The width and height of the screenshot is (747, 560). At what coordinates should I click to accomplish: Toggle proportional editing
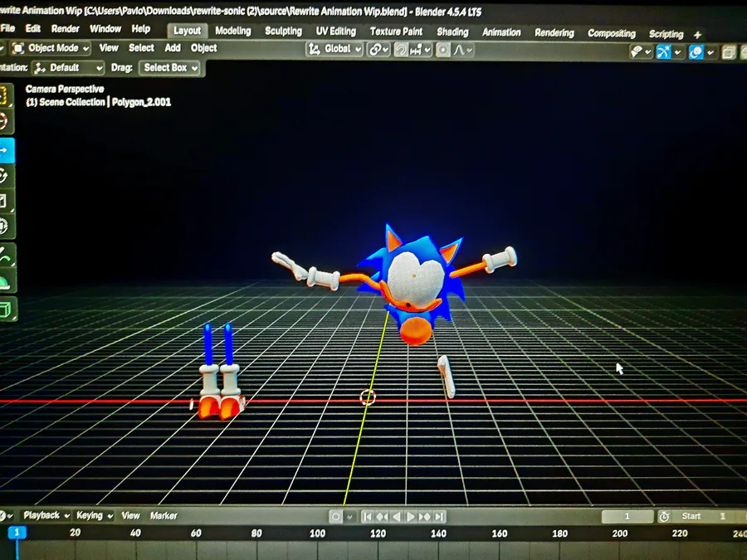[443, 50]
